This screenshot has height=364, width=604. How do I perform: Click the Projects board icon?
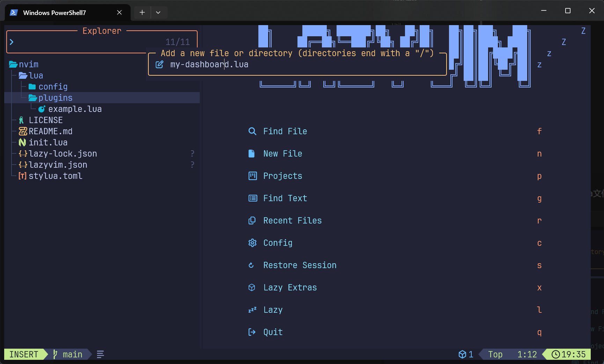coord(252,176)
